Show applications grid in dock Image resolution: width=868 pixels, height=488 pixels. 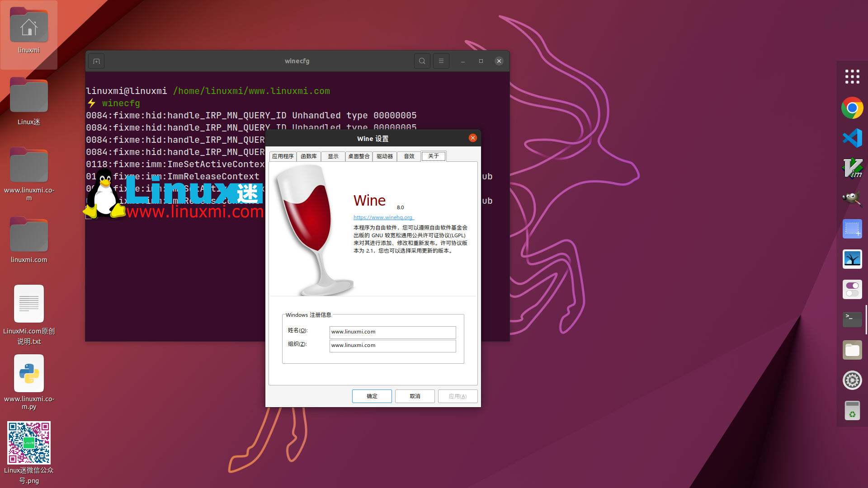pyautogui.click(x=852, y=76)
